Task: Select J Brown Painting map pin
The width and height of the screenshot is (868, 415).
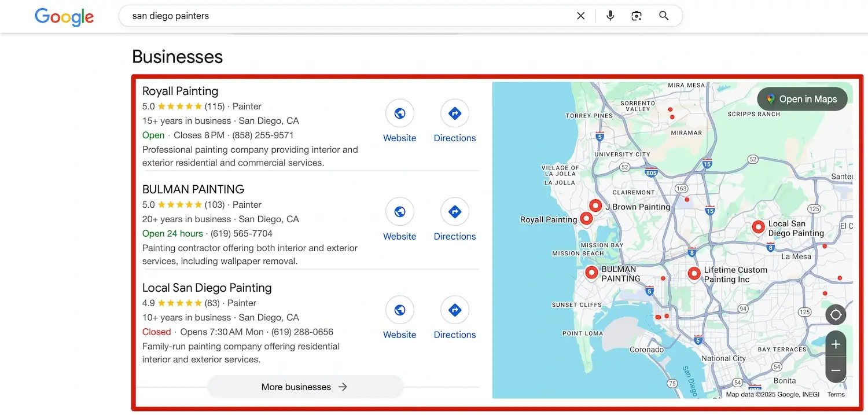Action: [x=595, y=205]
